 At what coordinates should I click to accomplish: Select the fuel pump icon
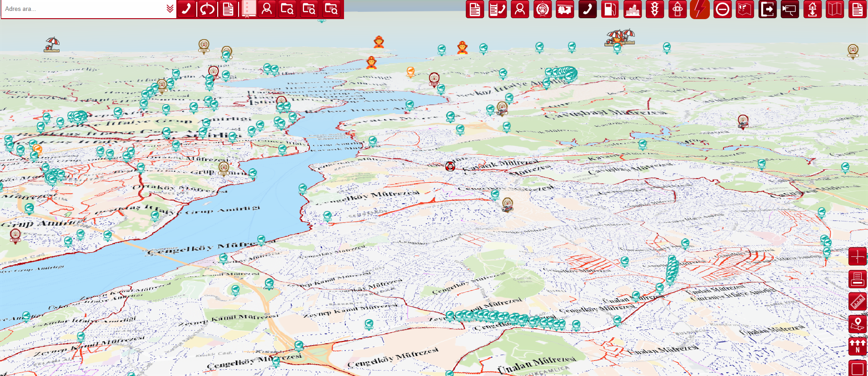tap(610, 9)
